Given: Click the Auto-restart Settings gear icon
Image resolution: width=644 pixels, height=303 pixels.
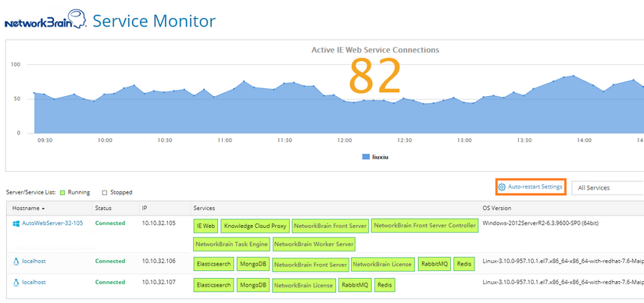Looking at the screenshot, I should coord(502,187).
